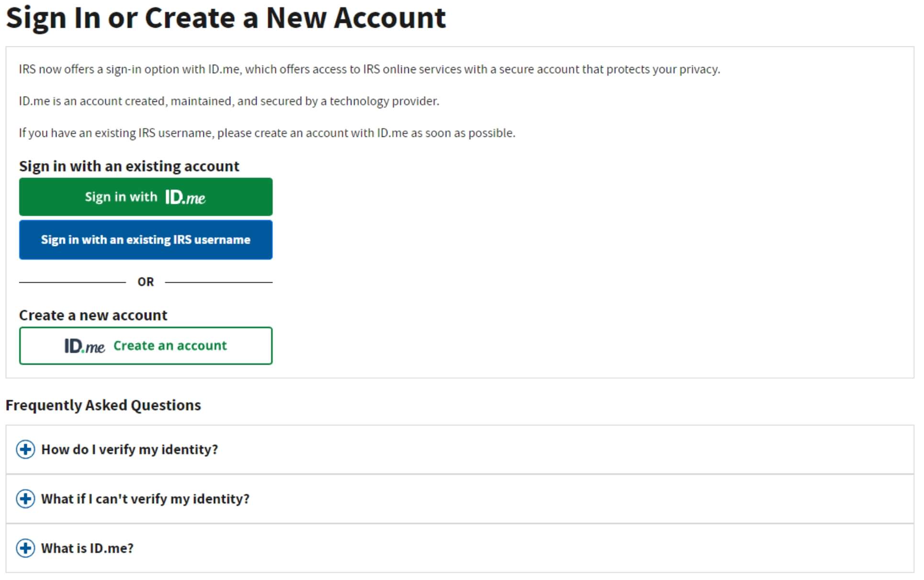Click the ID.me is an account created sentence
The image size is (924, 580).
pos(229,101)
